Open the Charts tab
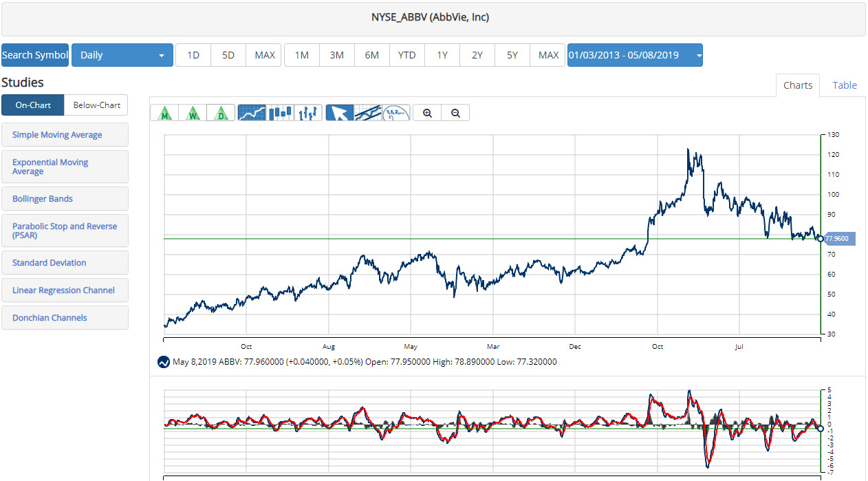This screenshot has width=868, height=481. coord(798,85)
